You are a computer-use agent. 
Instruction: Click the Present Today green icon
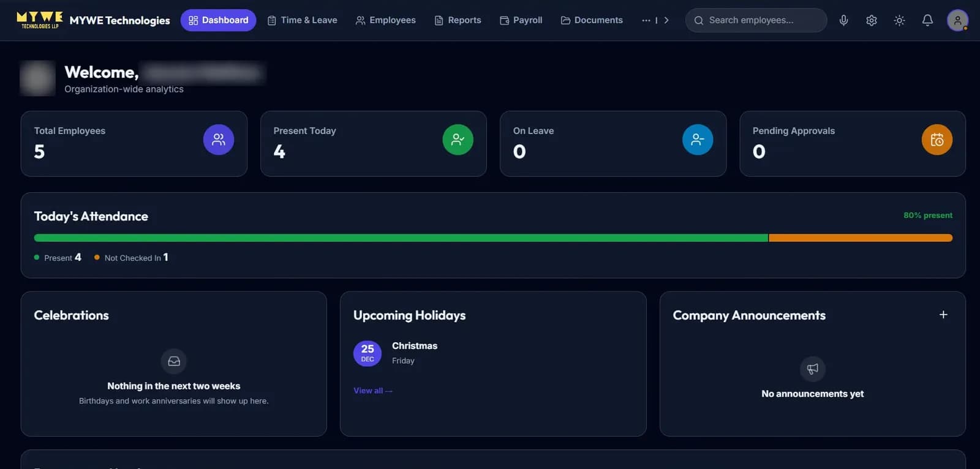tap(458, 140)
